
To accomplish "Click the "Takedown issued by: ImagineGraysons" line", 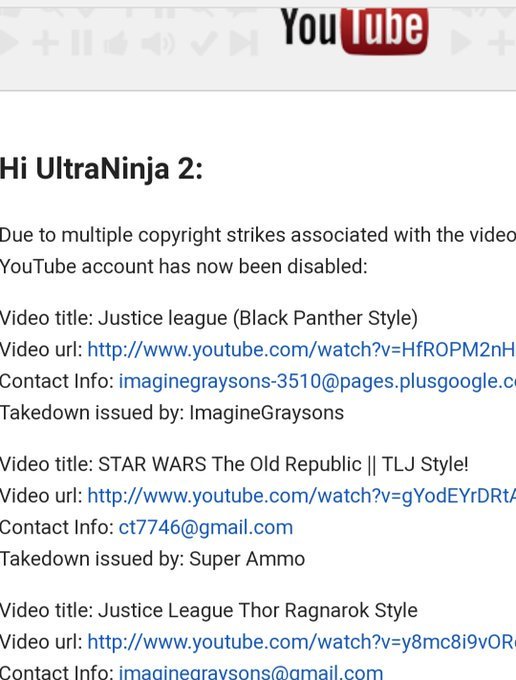I will pos(172,412).
